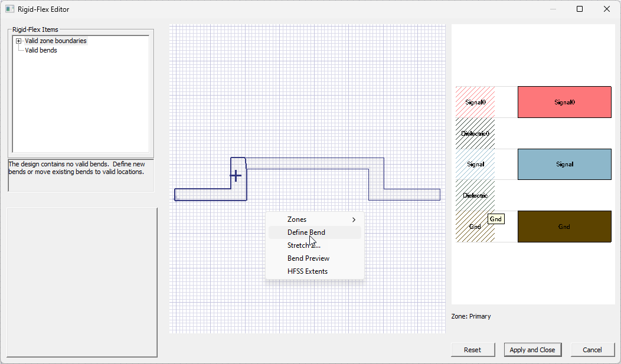Screen dimensions: 621x364
Task: Click the blue cross marker on the outline
Action: [236, 175]
